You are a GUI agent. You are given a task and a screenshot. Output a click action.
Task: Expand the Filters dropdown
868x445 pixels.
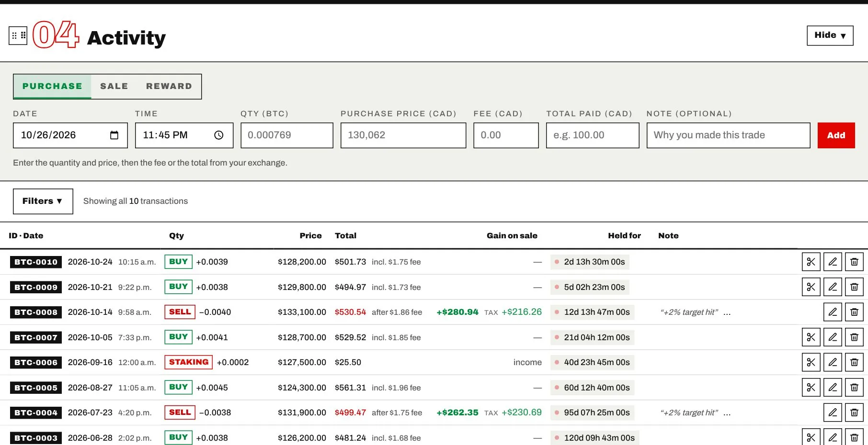pyautogui.click(x=43, y=201)
